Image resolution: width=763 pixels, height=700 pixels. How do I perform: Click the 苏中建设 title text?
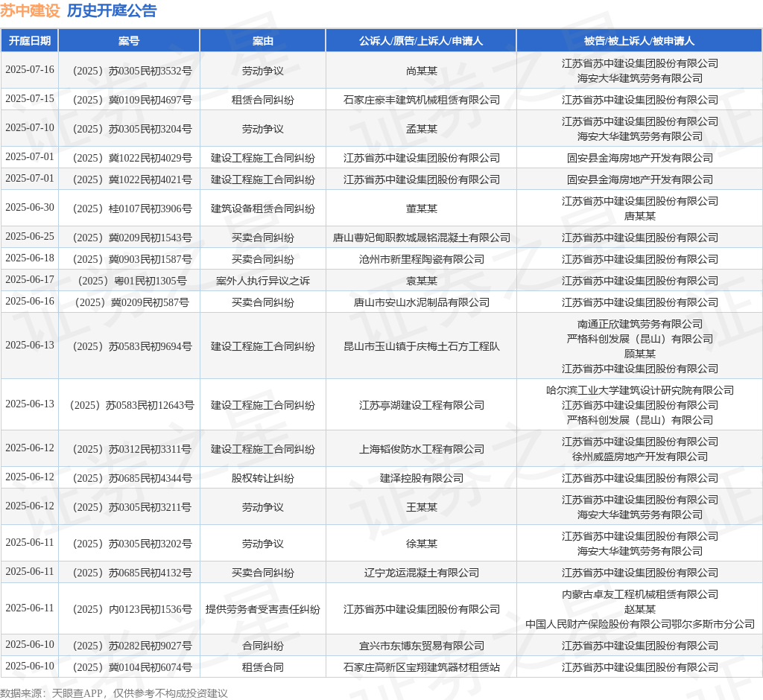tap(30, 10)
